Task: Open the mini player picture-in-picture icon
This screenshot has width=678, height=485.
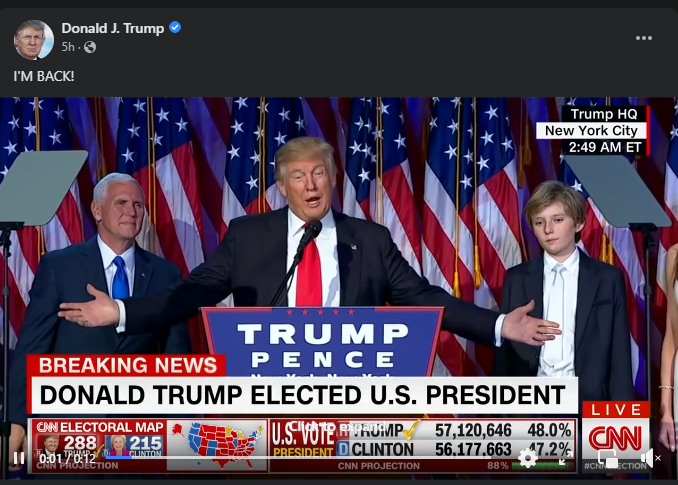Action: point(608,458)
